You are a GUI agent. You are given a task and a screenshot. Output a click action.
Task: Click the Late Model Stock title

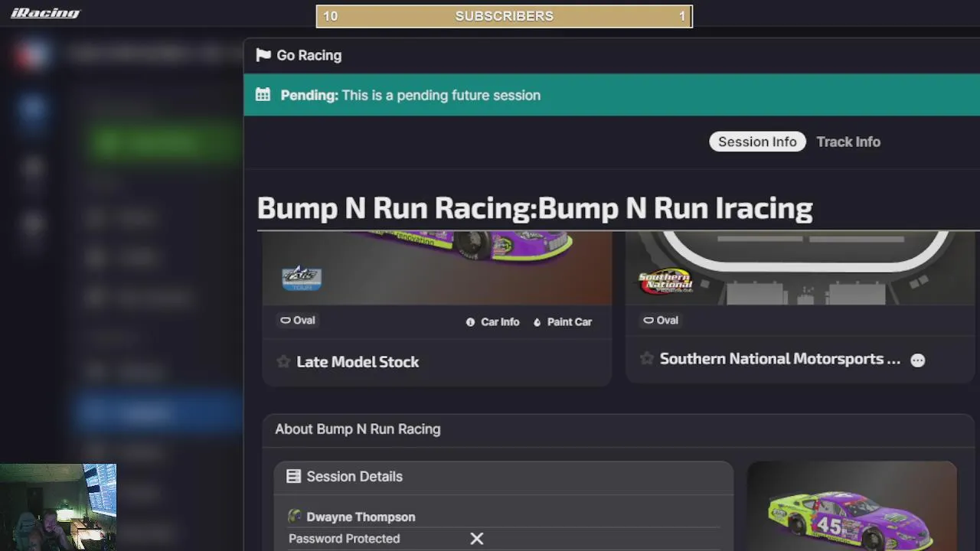(x=358, y=362)
